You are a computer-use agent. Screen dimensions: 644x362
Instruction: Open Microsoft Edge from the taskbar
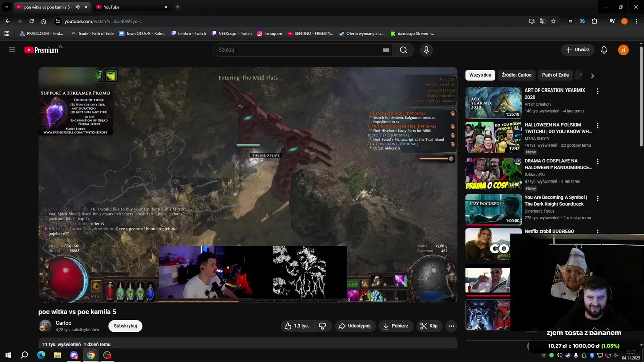tap(41, 355)
